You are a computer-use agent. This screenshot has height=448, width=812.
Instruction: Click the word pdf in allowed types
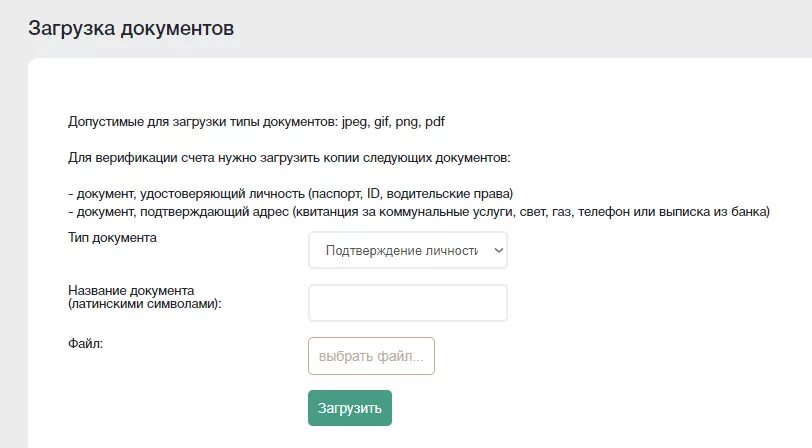click(x=435, y=122)
